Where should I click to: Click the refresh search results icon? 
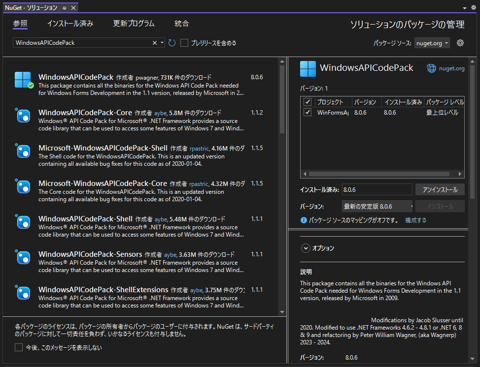click(172, 43)
